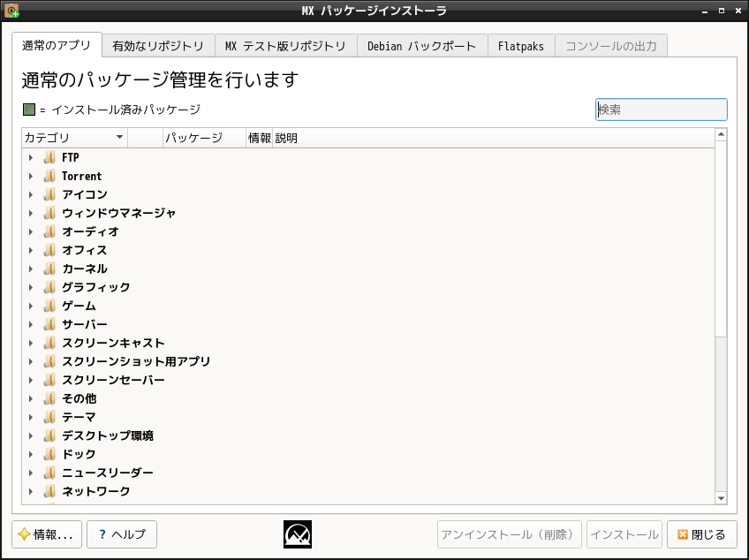The width and height of the screenshot is (749, 560).
Task: Click the ドック folder icon
Action: click(49, 454)
